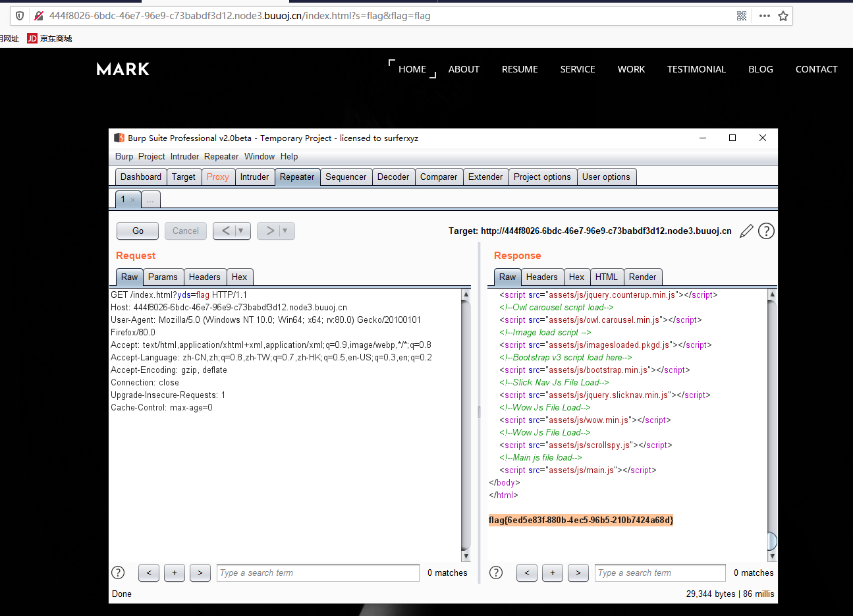The height and width of the screenshot is (616, 853).
Task: Click the request search next match button
Action: 200,573
